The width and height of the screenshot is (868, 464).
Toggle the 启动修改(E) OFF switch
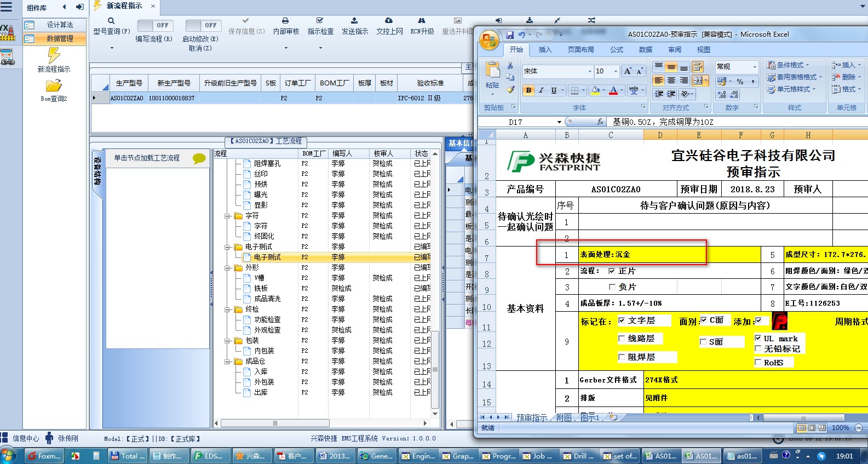(203, 25)
